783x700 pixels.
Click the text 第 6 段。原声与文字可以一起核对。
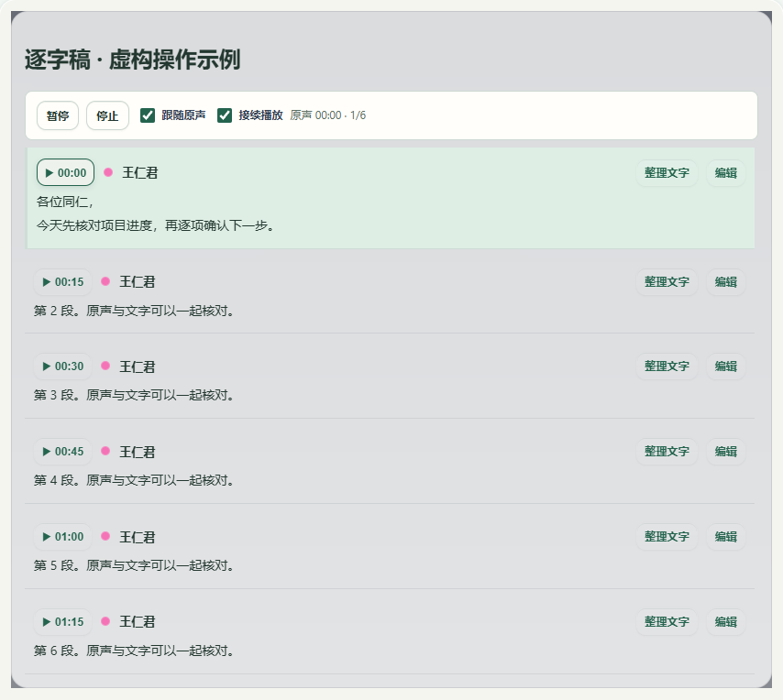(135, 651)
